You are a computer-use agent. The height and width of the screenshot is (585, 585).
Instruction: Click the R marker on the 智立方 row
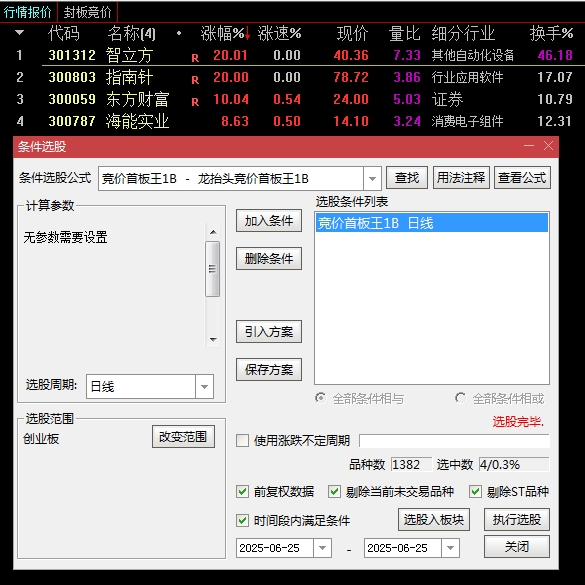(195, 58)
